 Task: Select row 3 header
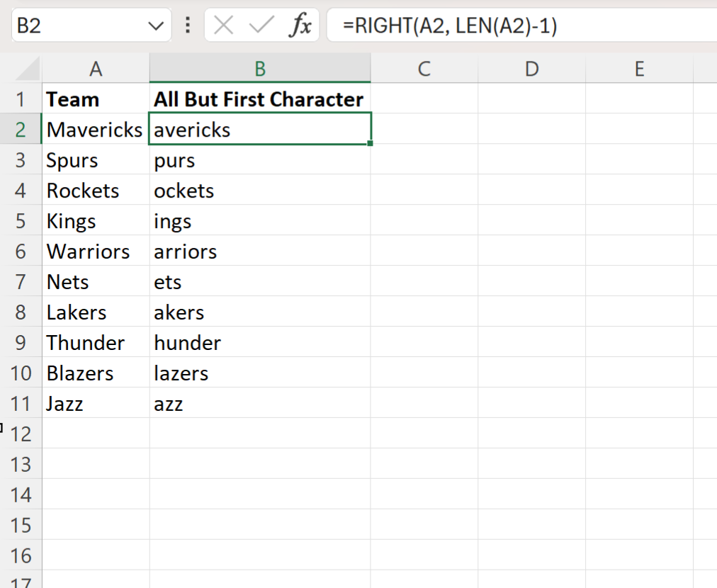coord(21,160)
